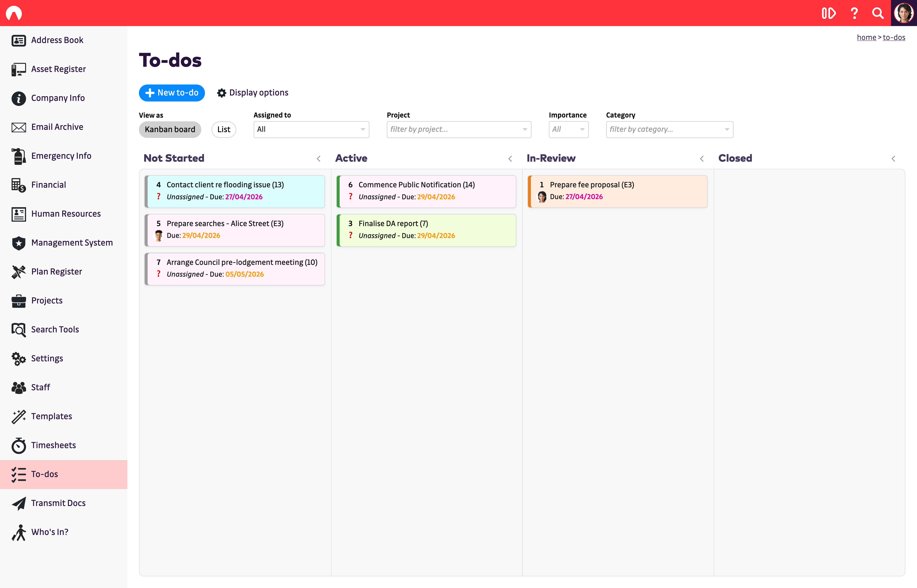917x588 pixels.
Task: Open the Category filter dropdown
Action: pyautogui.click(x=669, y=129)
